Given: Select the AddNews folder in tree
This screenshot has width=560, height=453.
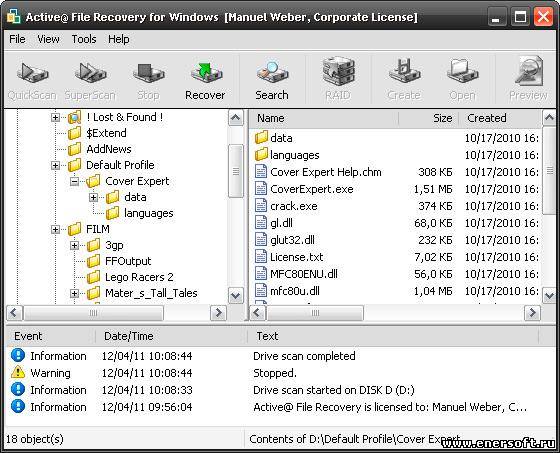Looking at the screenshot, I should point(109,149).
